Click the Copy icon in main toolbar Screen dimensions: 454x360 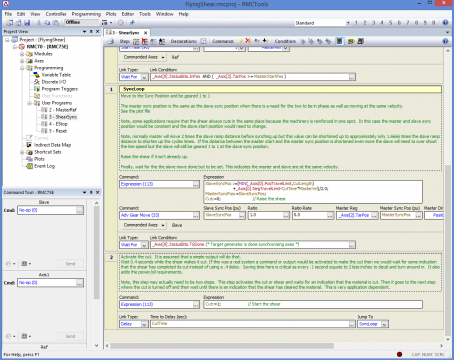(x=47, y=23)
